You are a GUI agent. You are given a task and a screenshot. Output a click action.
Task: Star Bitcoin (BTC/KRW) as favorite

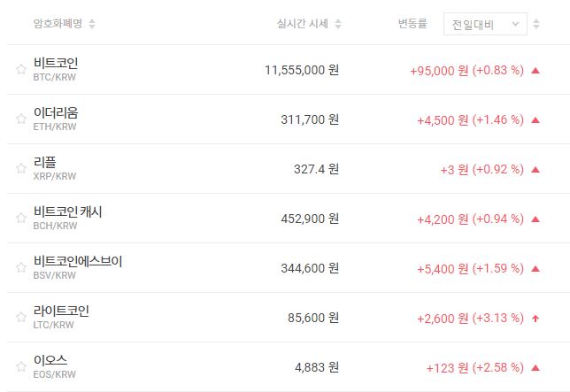click(20, 70)
